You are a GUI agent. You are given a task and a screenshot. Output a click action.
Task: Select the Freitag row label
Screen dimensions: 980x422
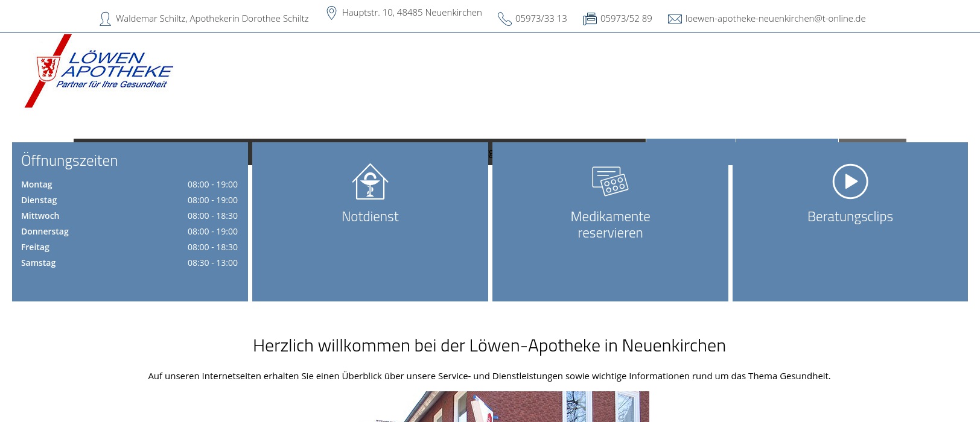[x=36, y=247]
